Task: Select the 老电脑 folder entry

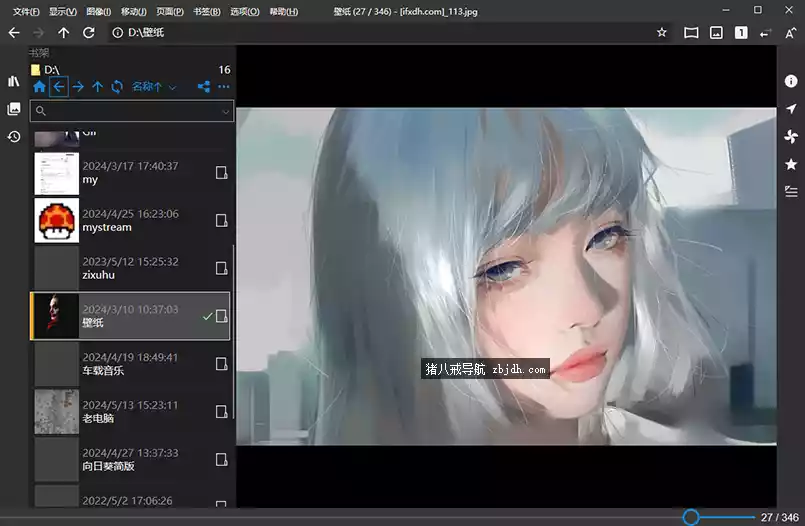Action: [x=130, y=412]
